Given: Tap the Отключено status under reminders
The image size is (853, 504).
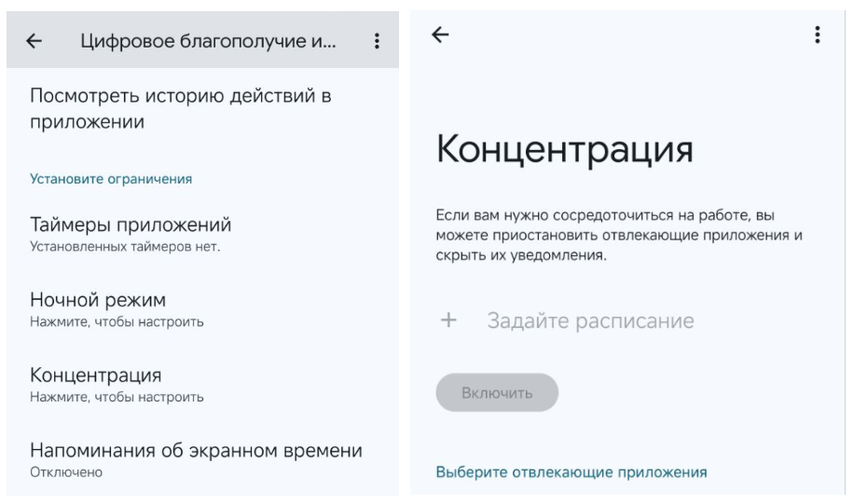Looking at the screenshot, I should click(x=66, y=472).
